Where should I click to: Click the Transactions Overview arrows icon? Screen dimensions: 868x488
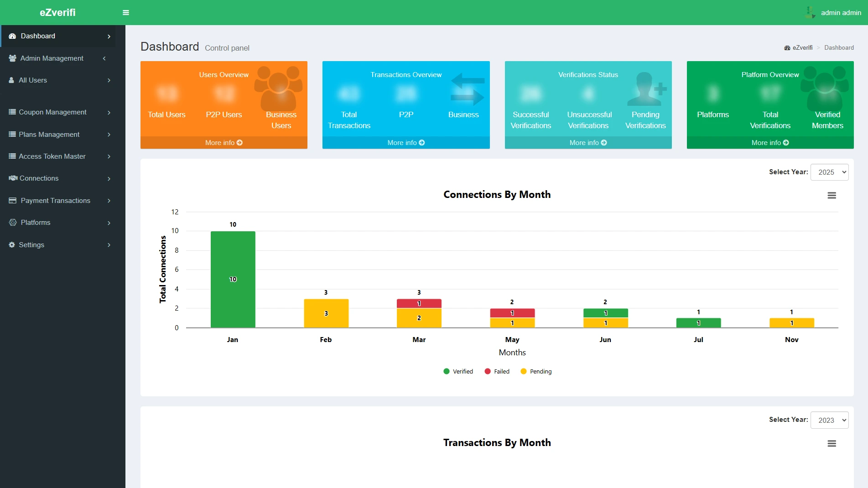point(468,89)
